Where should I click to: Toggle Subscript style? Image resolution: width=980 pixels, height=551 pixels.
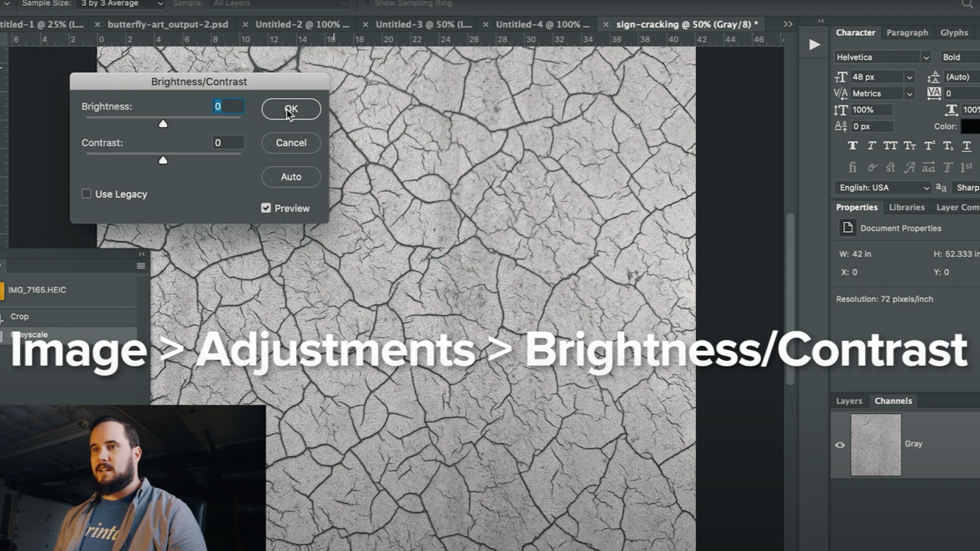[948, 146]
